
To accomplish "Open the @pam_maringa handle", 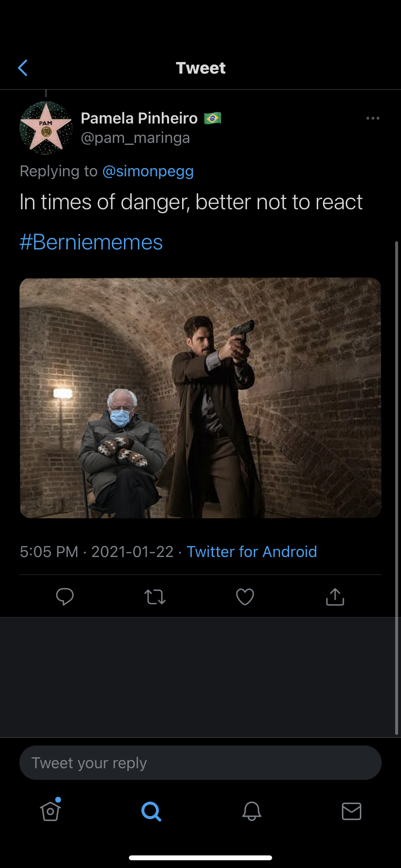I will click(135, 138).
